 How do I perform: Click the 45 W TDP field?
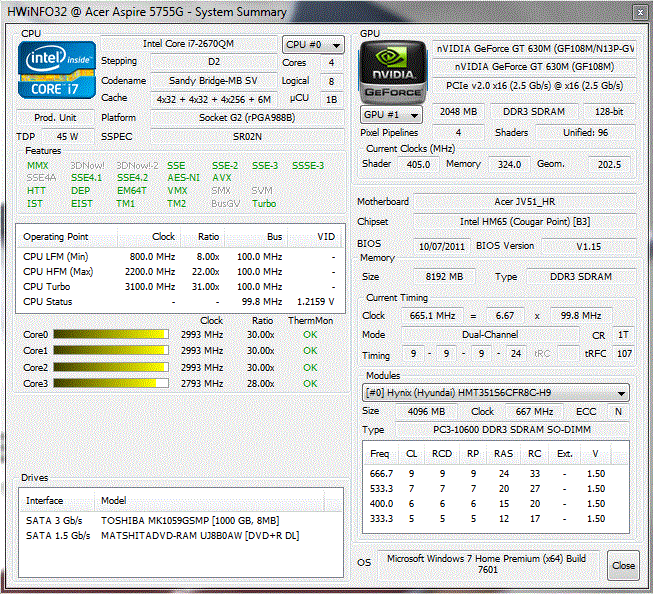[x=67, y=136]
